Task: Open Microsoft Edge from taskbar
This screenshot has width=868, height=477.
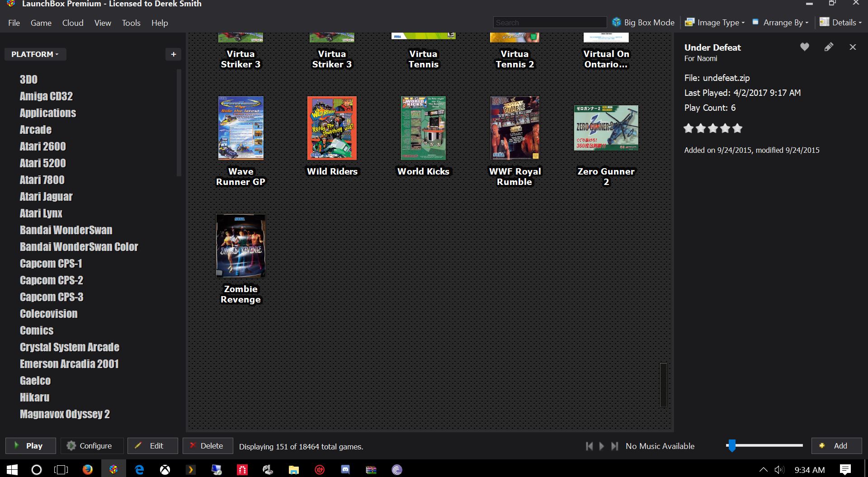Action: pyautogui.click(x=139, y=469)
